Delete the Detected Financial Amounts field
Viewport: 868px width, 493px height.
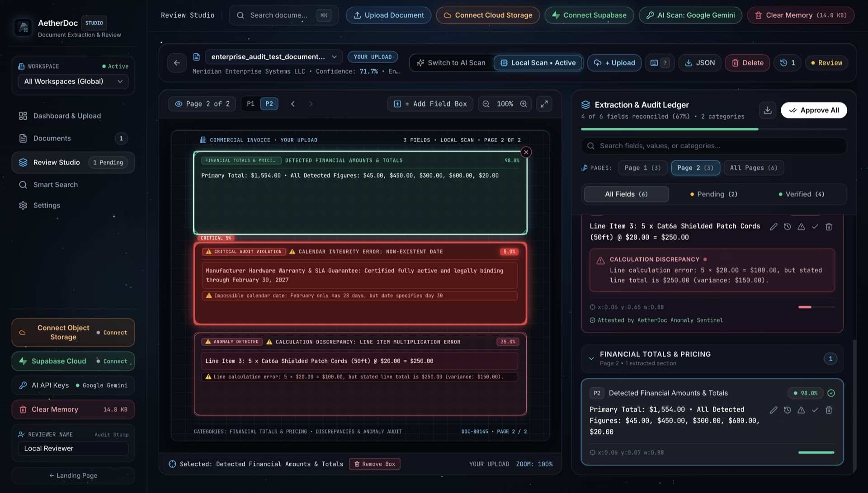pos(829,410)
